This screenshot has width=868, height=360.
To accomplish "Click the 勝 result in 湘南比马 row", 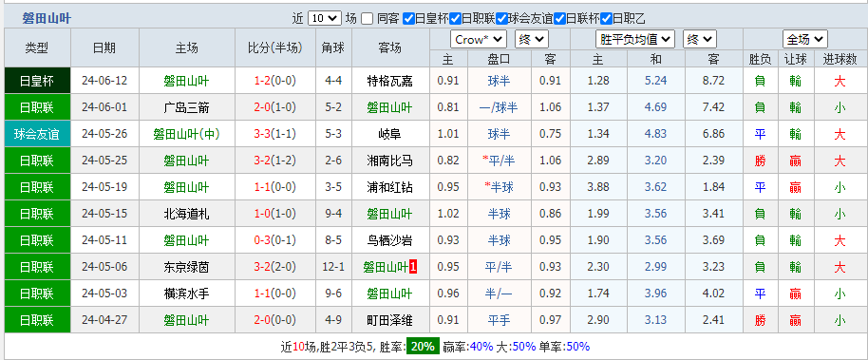I will tap(760, 161).
